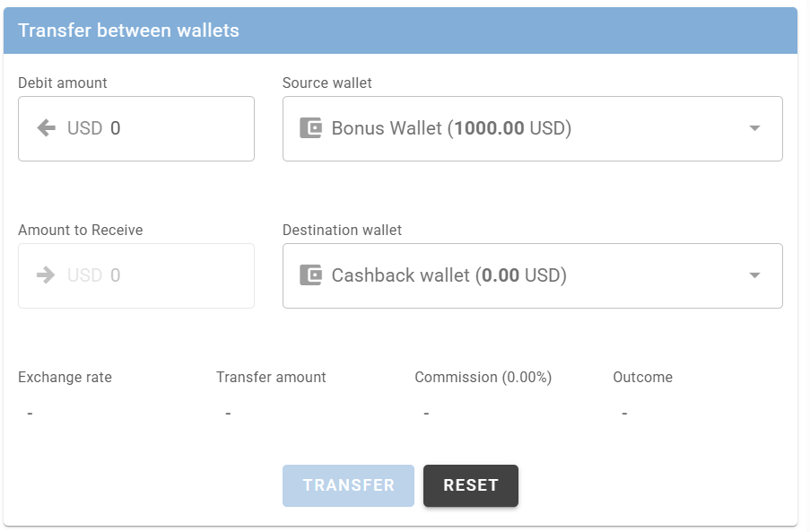
Task: Click the right arrow icon in Amount to Receive
Action: (x=47, y=275)
